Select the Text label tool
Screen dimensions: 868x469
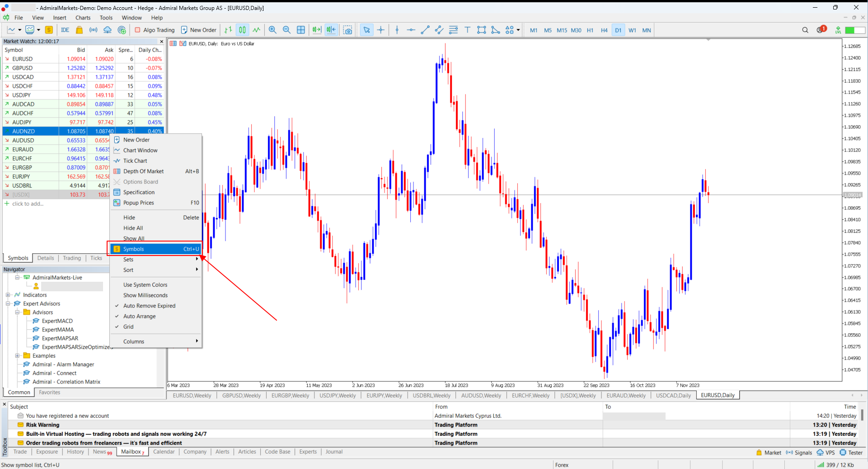[467, 30]
